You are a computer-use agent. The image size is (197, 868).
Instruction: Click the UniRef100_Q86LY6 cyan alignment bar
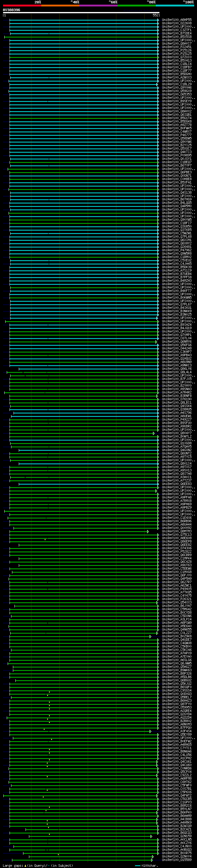tap(87, 369)
